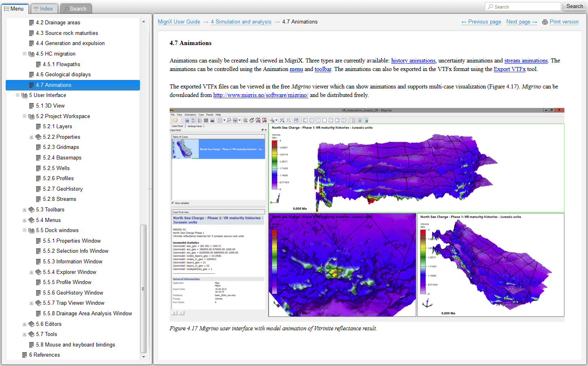
Task: Collapse the 5.2 Project Workspace node
Action: (24, 116)
